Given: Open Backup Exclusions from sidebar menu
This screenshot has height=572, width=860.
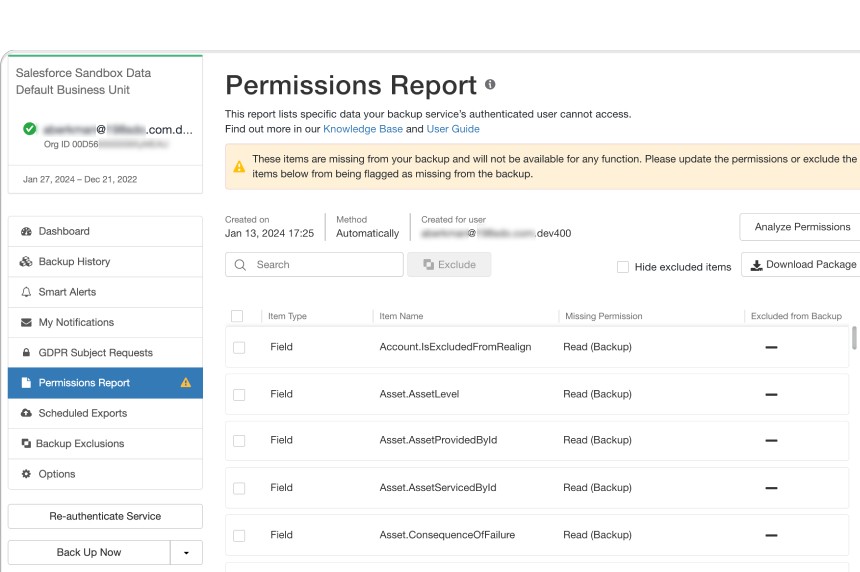Looking at the screenshot, I should point(80,444).
